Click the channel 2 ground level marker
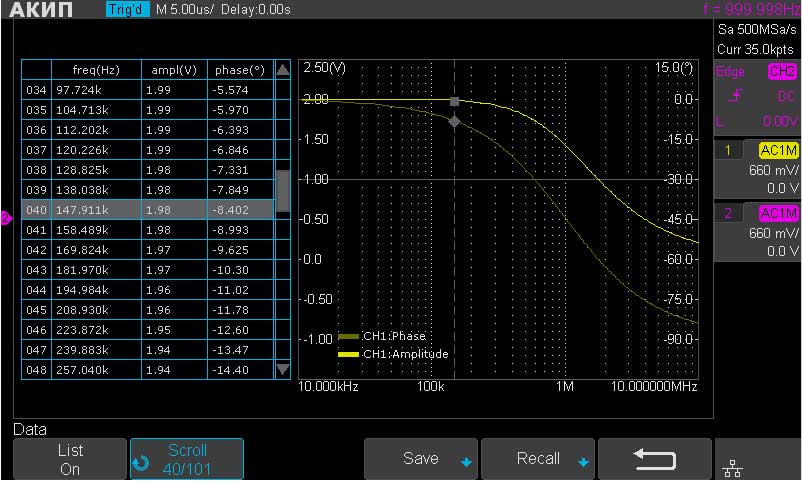 (x=5, y=218)
